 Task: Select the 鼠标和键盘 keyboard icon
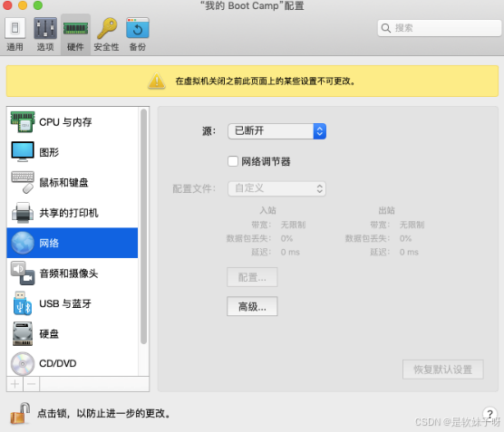(x=23, y=182)
